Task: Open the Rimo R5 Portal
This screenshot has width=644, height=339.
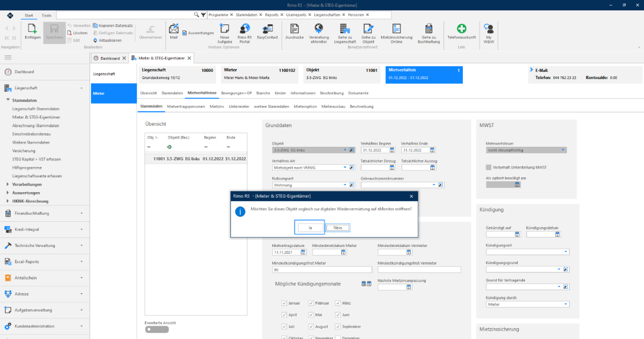Action: click(x=245, y=33)
